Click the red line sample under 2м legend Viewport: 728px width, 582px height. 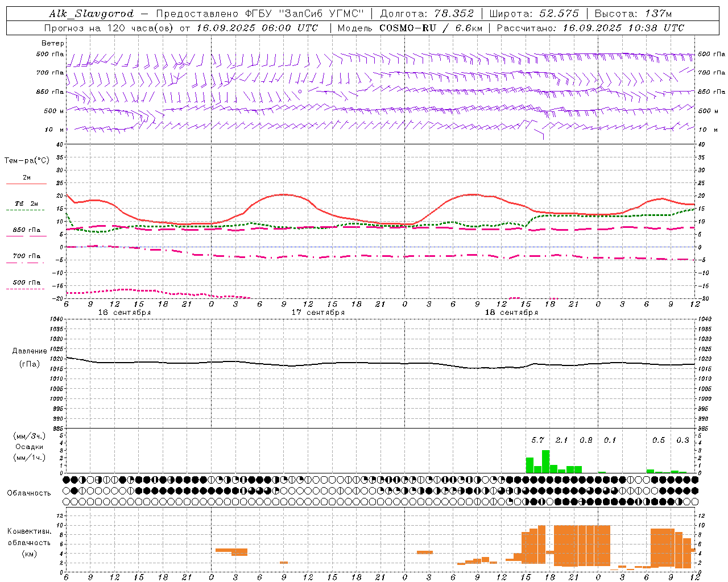click(26, 184)
